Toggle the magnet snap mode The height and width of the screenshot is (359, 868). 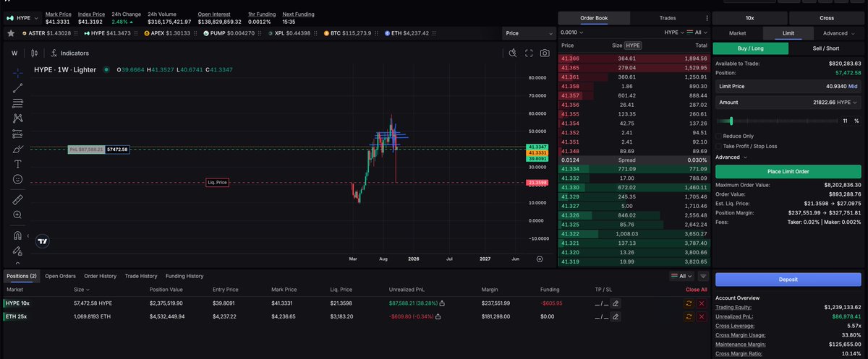click(18, 235)
